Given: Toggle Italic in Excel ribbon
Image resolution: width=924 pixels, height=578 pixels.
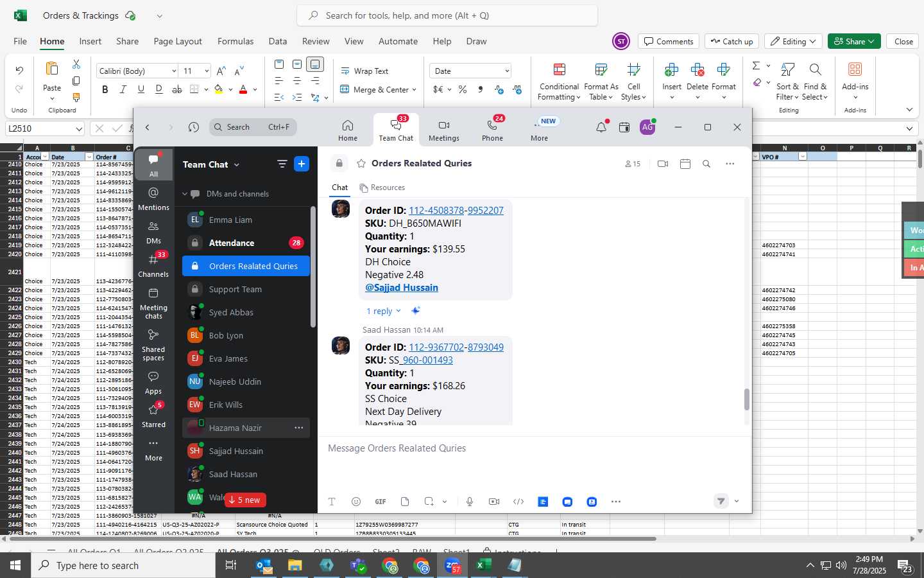Looking at the screenshot, I should click(x=123, y=89).
